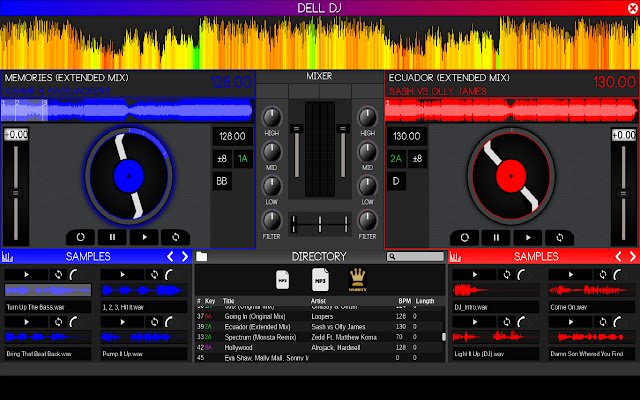Click the right deck pitch slider

tap(623, 192)
